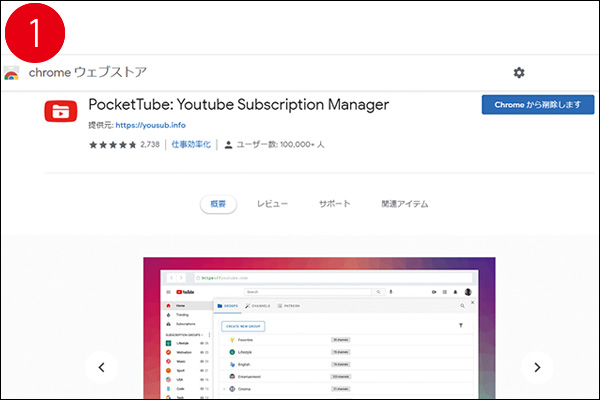The height and width of the screenshot is (400, 600).
Task: Open the 仕事効率化 category link
Action: coord(191,144)
